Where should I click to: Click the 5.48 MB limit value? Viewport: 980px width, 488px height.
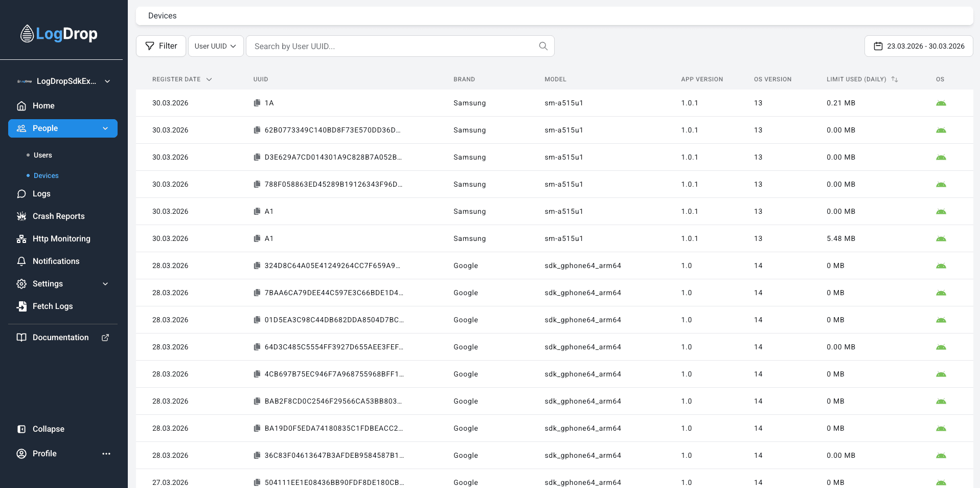[x=841, y=238]
